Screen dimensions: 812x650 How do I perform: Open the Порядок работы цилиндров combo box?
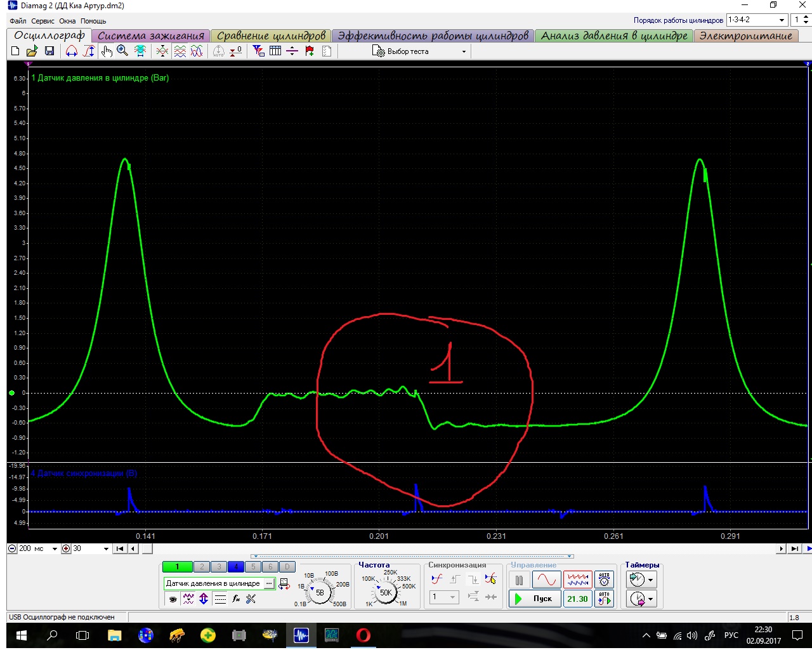tap(757, 20)
